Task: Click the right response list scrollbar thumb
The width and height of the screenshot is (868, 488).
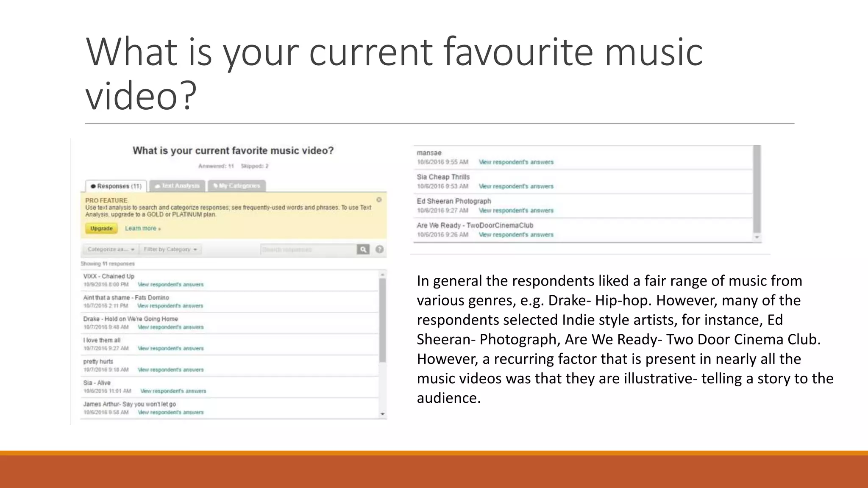Action: (x=757, y=189)
